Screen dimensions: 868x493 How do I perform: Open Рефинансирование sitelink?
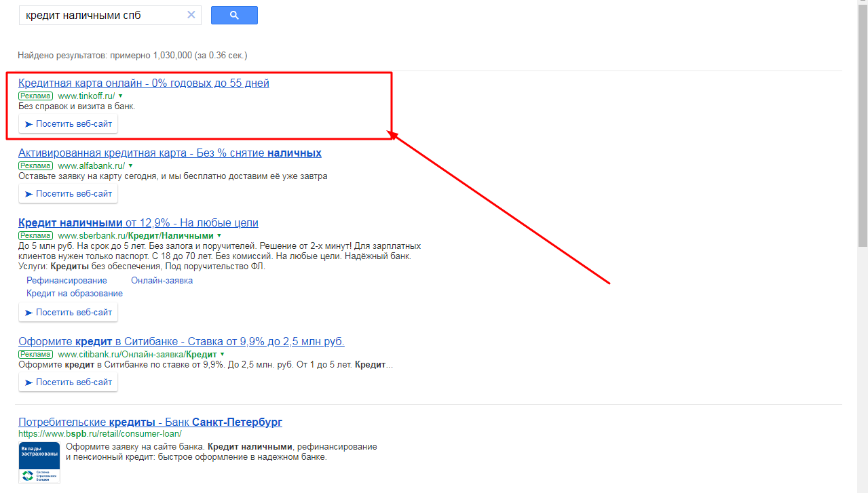pos(67,281)
